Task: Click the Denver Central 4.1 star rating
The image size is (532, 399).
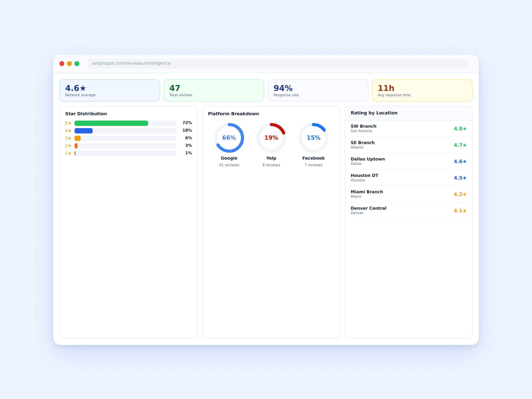Action: [460, 211]
